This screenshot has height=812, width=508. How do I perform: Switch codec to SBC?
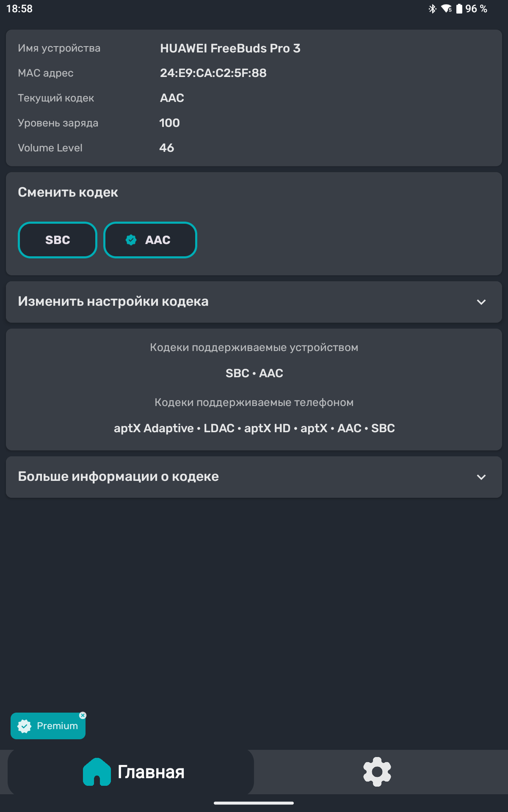point(58,240)
